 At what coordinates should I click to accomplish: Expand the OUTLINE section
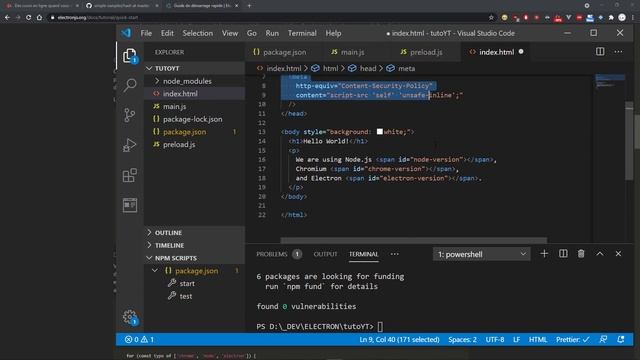pos(194,232)
